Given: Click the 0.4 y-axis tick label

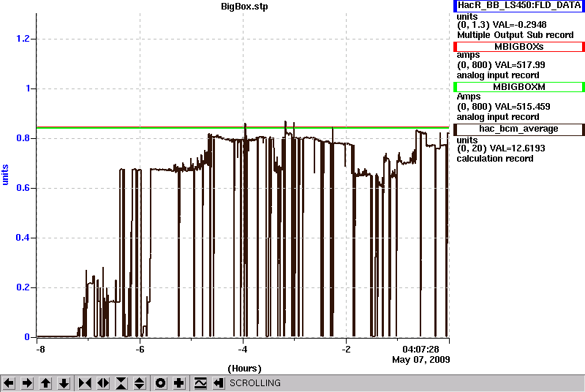Looking at the screenshot, I should [x=23, y=238].
